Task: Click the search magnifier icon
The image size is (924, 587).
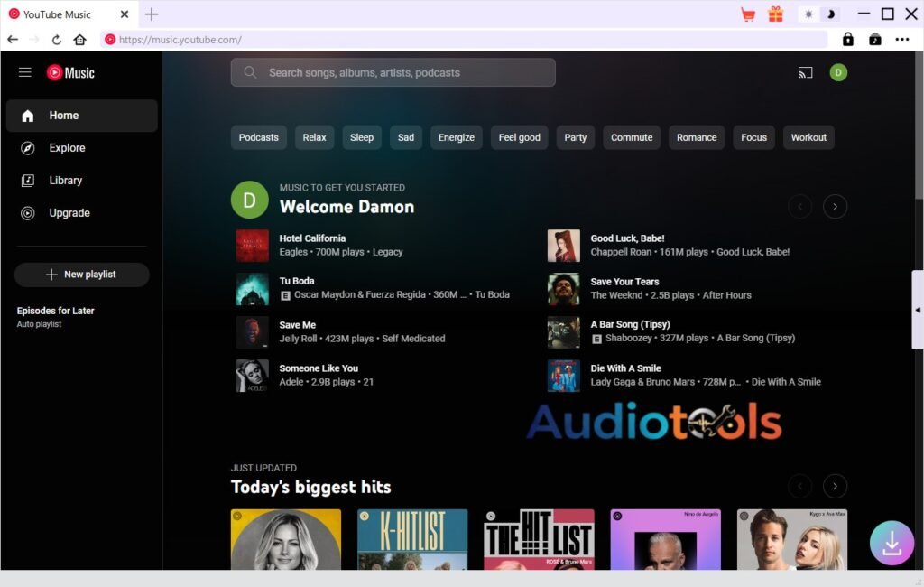Action: (250, 72)
